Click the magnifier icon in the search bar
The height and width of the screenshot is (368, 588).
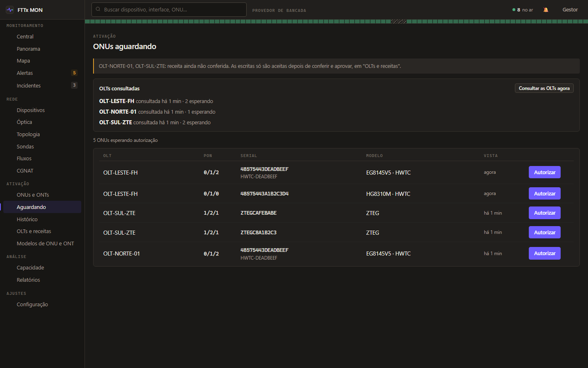click(x=98, y=9)
